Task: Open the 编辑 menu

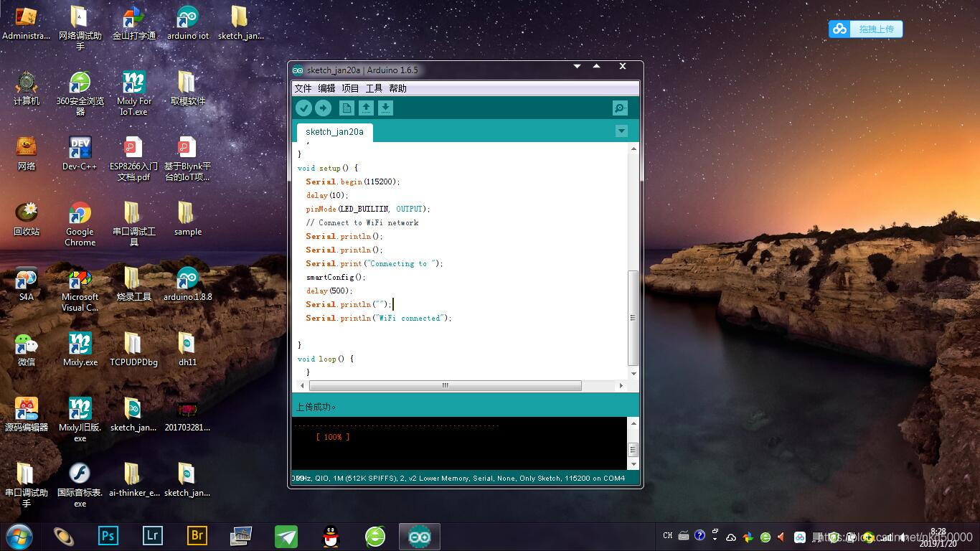Action: tap(326, 88)
